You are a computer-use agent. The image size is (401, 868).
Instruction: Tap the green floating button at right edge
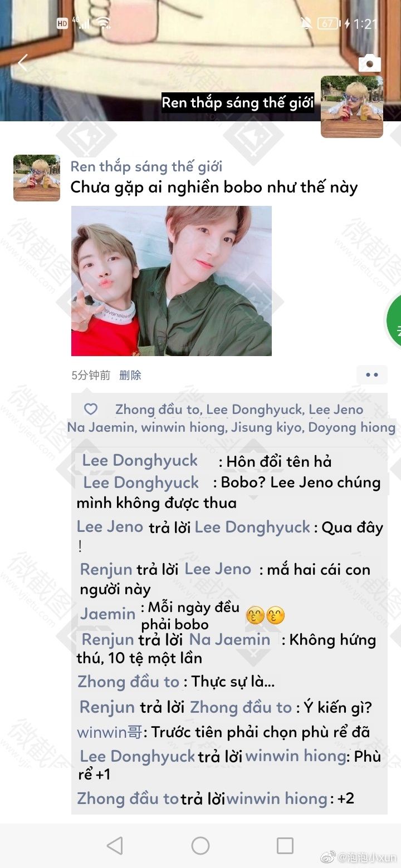(x=394, y=321)
